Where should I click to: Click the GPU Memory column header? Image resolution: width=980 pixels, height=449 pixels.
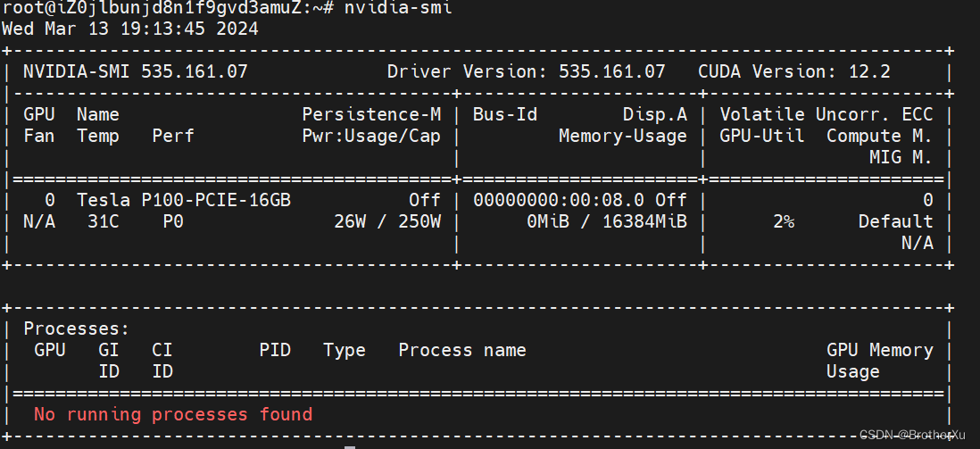[879, 350]
